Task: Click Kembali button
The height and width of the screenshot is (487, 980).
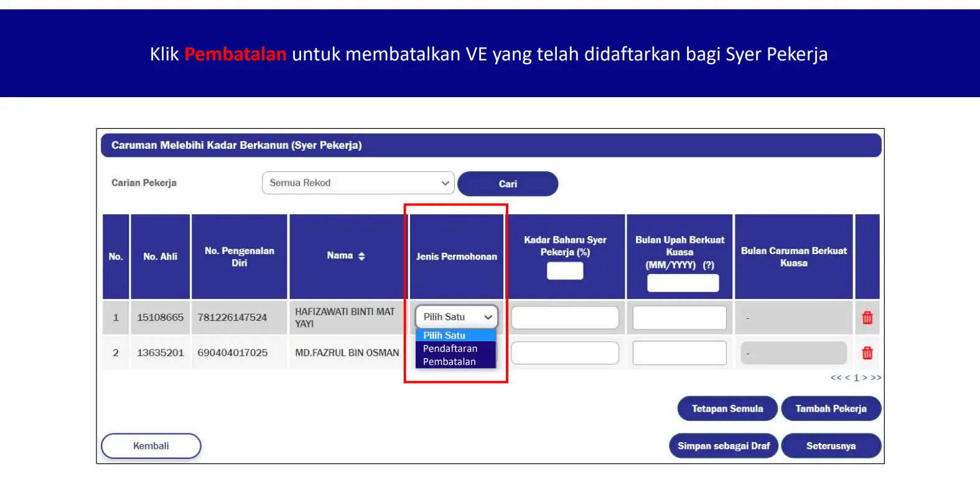Action: (x=151, y=446)
